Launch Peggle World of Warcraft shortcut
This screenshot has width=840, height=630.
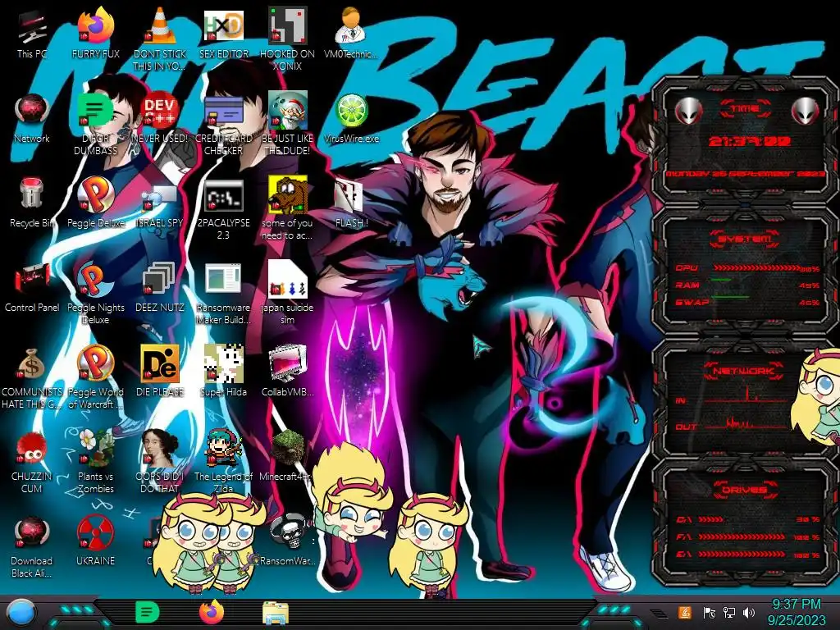point(95,364)
